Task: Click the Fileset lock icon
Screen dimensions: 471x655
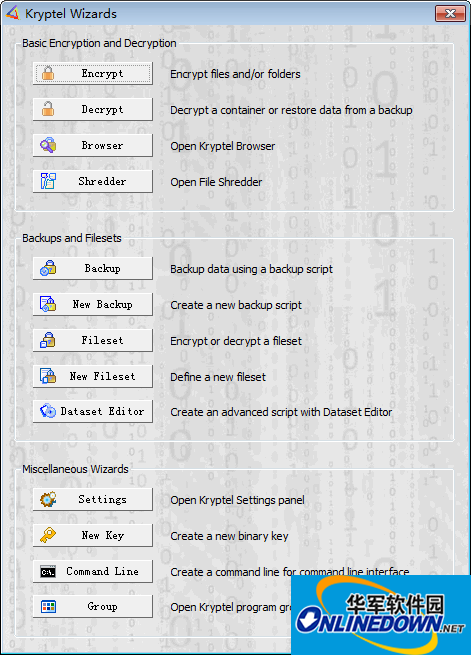Action: pyautogui.click(x=48, y=340)
